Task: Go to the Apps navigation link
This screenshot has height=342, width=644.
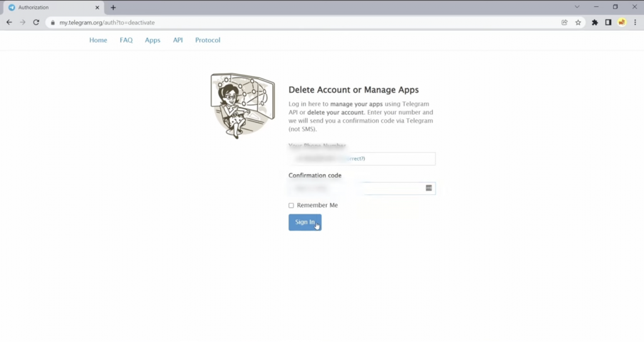Action: (x=152, y=40)
